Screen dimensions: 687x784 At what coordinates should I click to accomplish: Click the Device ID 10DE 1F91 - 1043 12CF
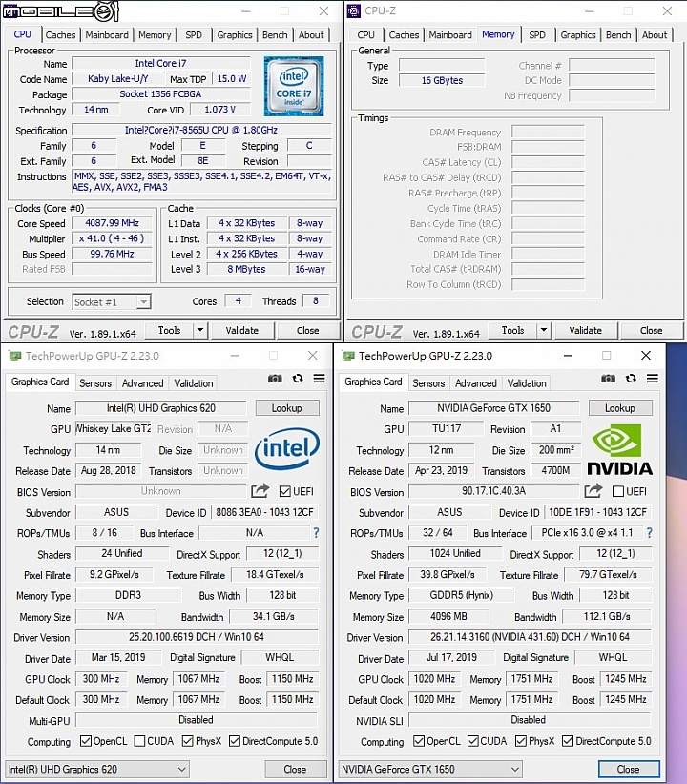click(598, 512)
